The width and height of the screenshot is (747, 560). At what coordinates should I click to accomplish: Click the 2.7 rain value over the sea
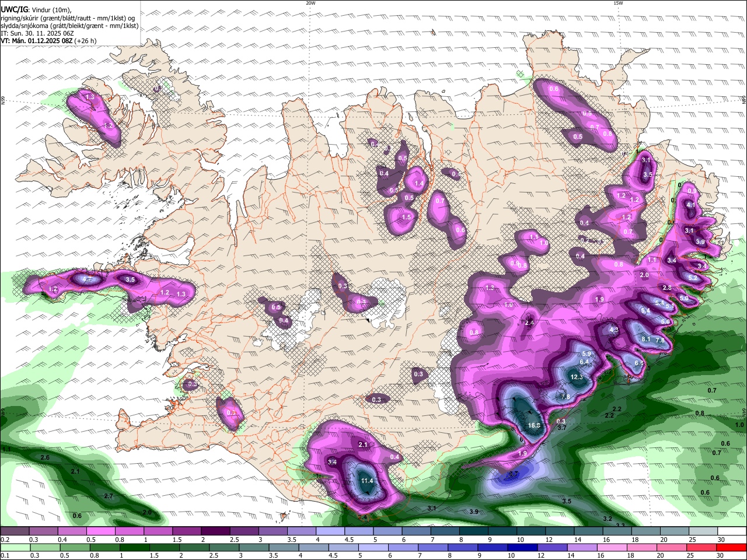108,496
